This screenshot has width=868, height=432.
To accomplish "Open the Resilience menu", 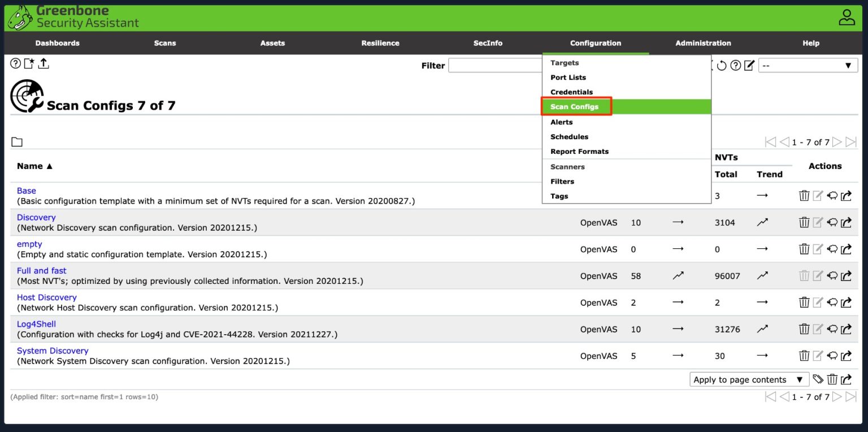I will (x=380, y=43).
